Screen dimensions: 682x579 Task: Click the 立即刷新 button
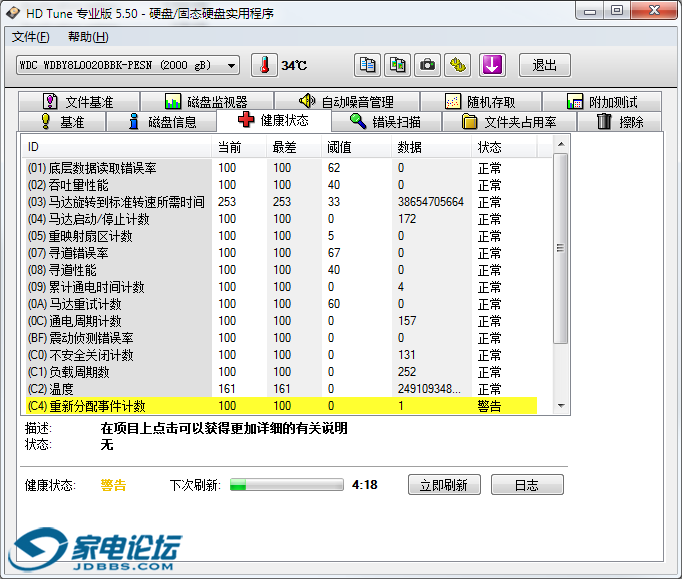444,485
